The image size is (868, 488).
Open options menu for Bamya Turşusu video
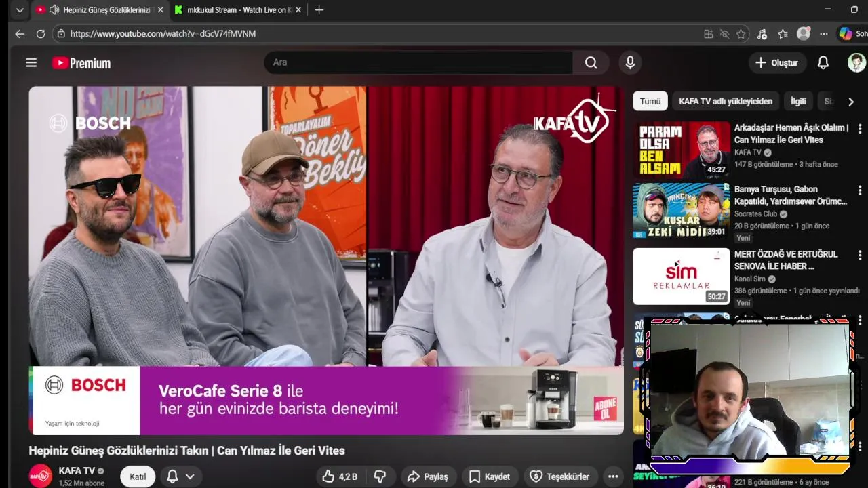pos(860,190)
